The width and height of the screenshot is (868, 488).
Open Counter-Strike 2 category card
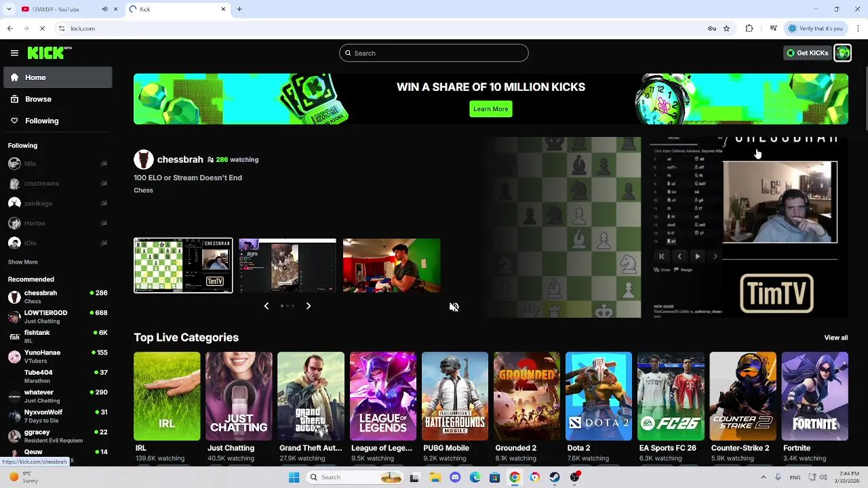coord(743,396)
